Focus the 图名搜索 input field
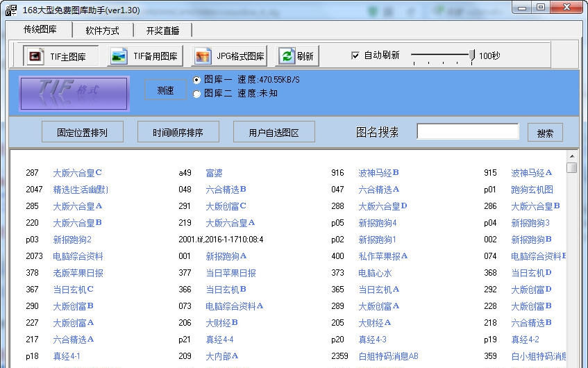This screenshot has height=368, width=588. (468, 131)
